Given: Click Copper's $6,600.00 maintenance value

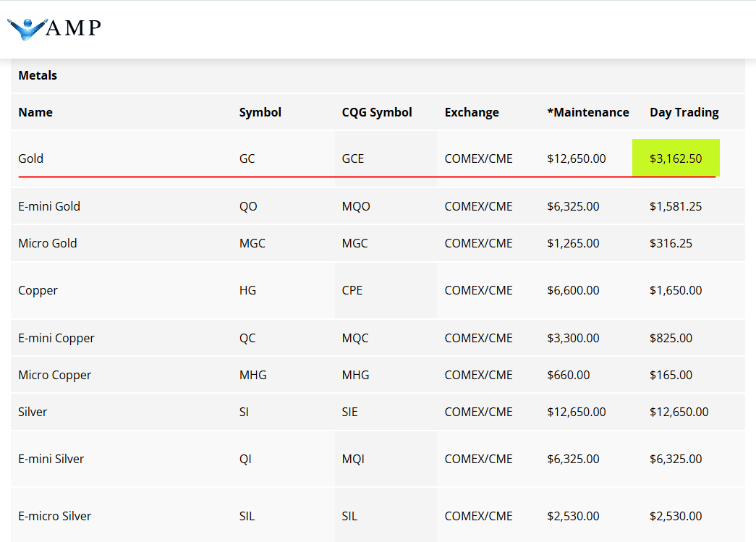Looking at the screenshot, I should pyautogui.click(x=573, y=290).
